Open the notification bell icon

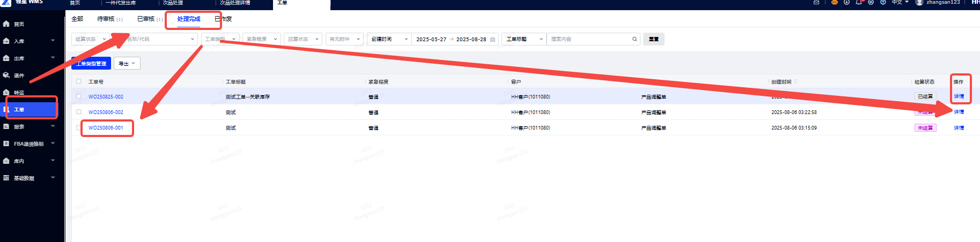859,2
